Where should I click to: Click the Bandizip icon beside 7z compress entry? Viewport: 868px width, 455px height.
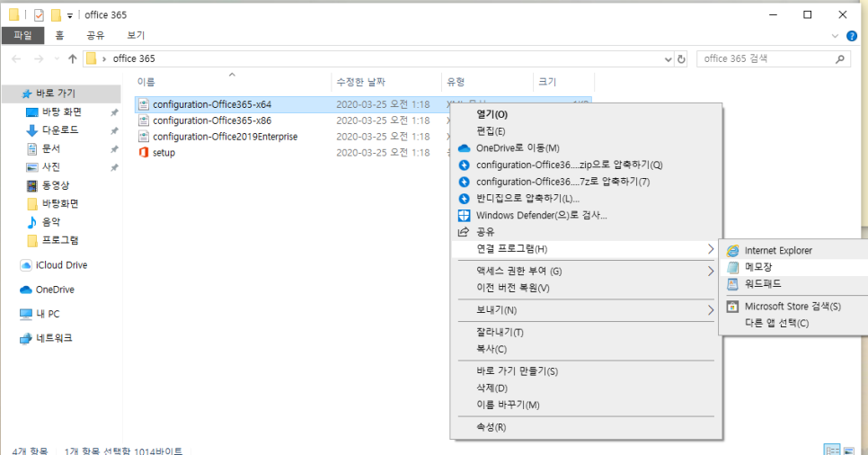pyautogui.click(x=464, y=182)
